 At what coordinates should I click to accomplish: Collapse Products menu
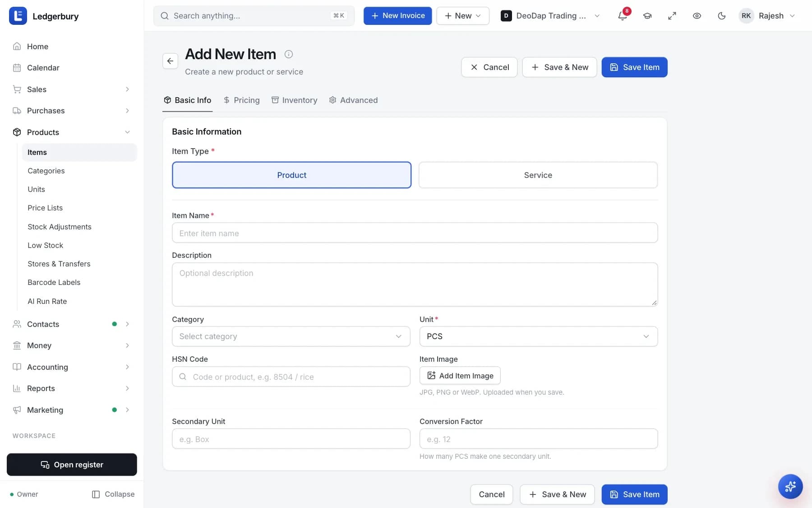click(x=72, y=132)
